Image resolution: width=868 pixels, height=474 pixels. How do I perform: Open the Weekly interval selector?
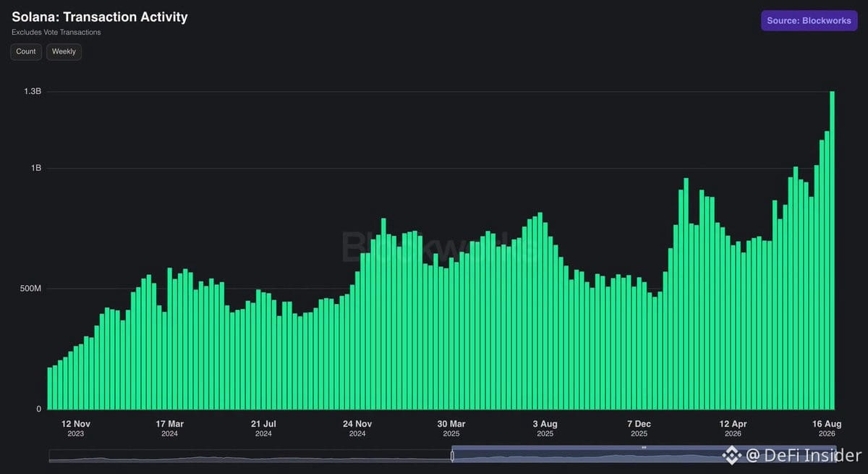tap(64, 52)
